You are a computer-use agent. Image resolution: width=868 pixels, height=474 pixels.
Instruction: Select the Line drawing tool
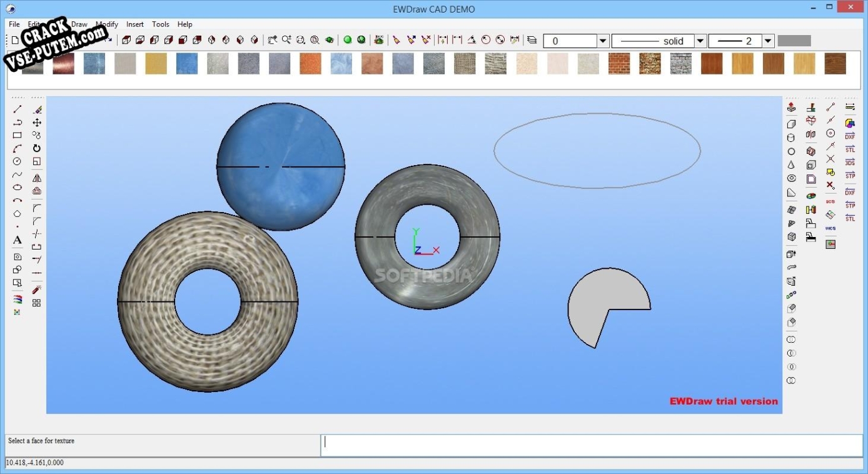[x=18, y=109]
